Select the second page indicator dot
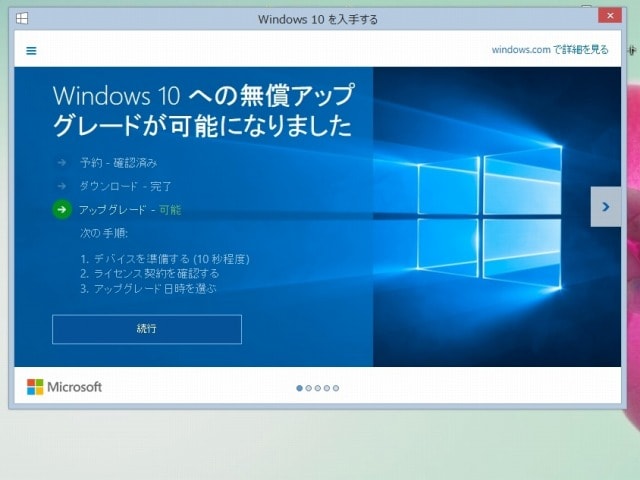 308,388
